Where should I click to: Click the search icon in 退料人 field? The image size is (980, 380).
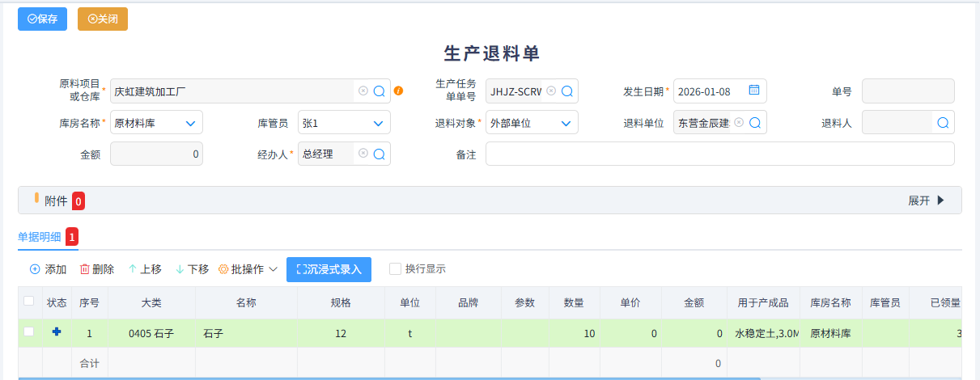(x=942, y=123)
